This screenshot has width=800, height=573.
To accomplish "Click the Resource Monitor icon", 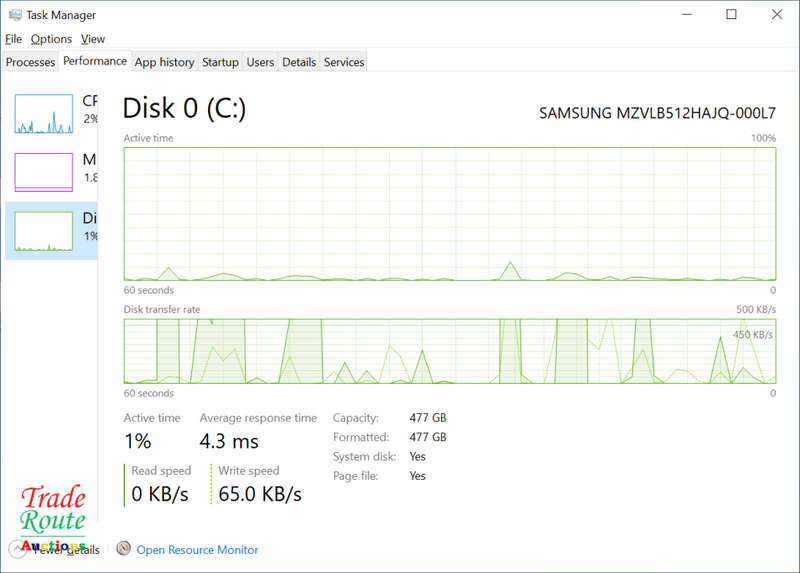I will coord(124,549).
